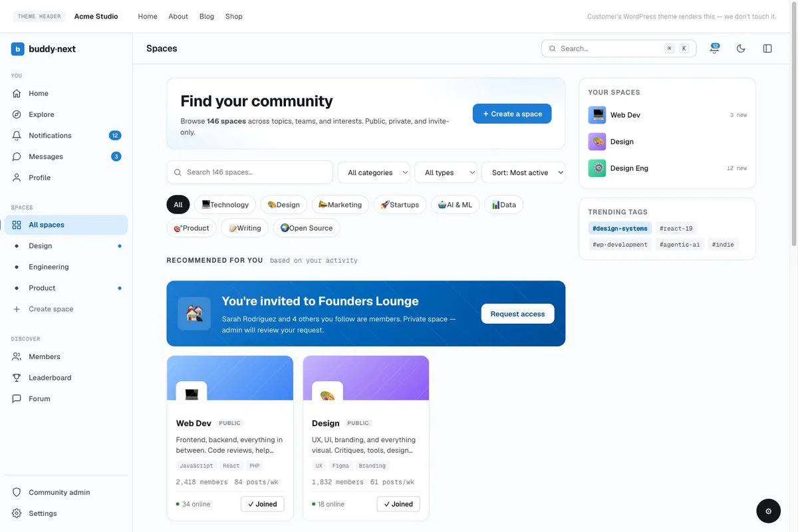
Task: Select the Product filter chip
Action: pos(192,228)
